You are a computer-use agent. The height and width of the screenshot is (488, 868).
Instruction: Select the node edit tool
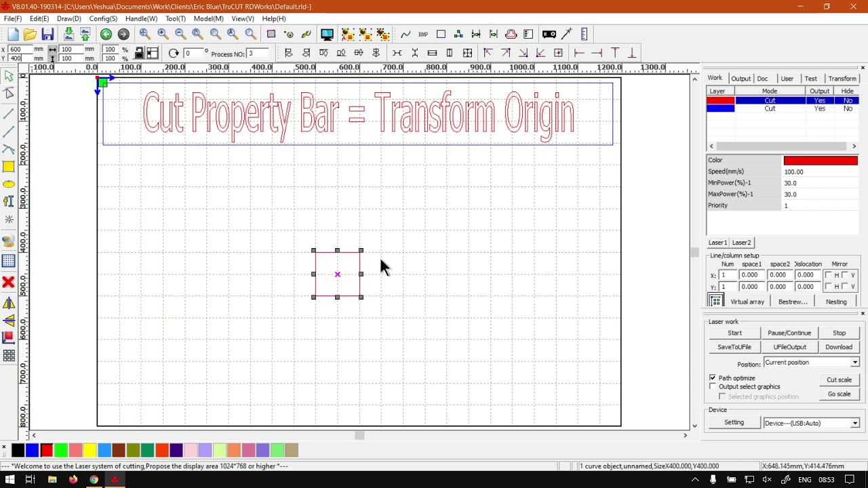9,94
